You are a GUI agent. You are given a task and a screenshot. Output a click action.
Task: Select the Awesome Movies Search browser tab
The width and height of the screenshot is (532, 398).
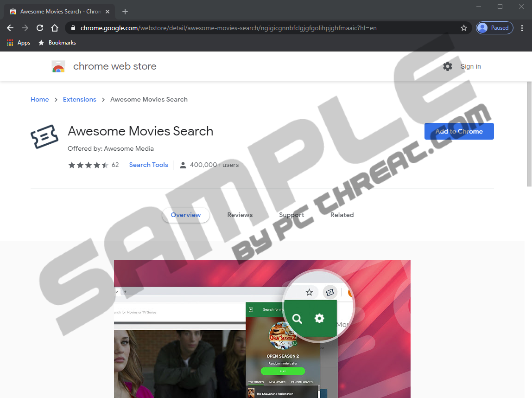pos(59,12)
